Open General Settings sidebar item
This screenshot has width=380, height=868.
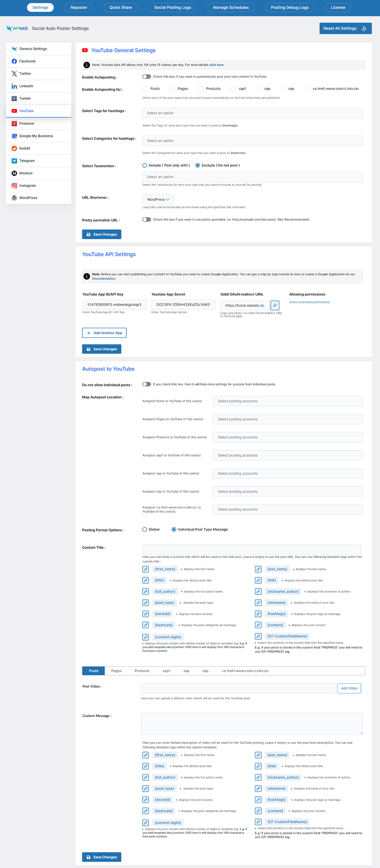click(38, 48)
